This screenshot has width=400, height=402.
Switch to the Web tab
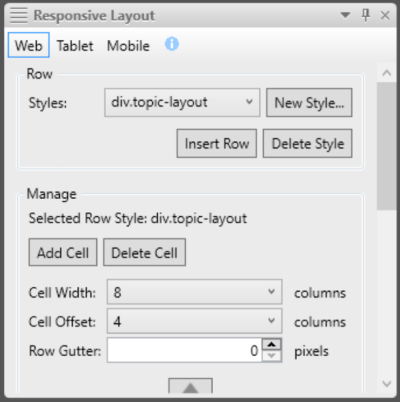click(x=29, y=45)
